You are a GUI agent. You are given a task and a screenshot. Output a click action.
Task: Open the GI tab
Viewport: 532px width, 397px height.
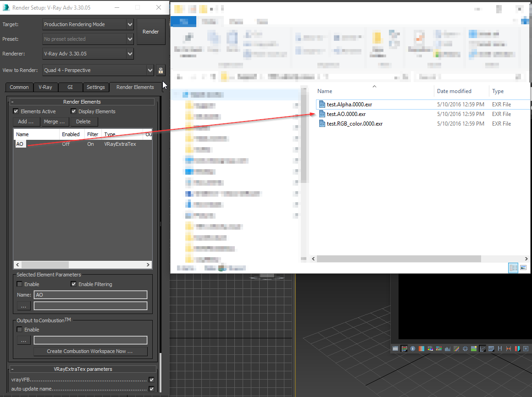70,87
